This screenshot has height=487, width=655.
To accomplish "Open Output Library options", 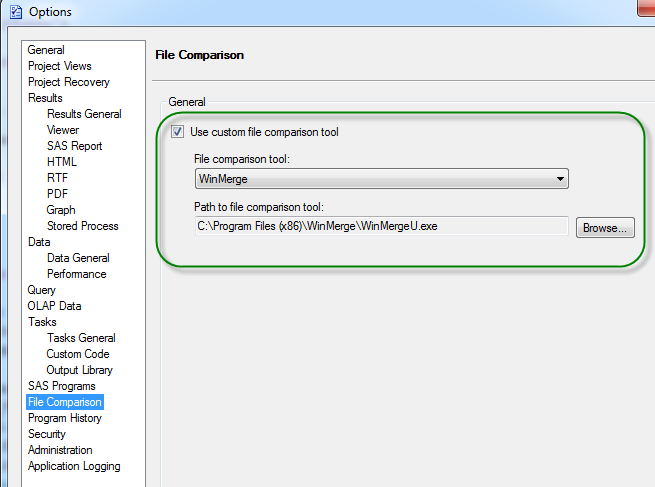I will point(79,370).
